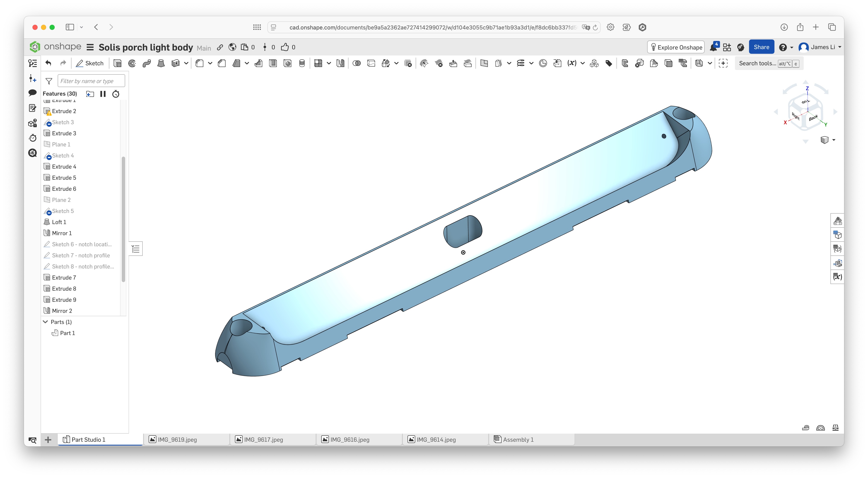Viewport: 868px width, 478px height.
Task: Click the Undo arrow
Action: pyautogui.click(x=48, y=63)
